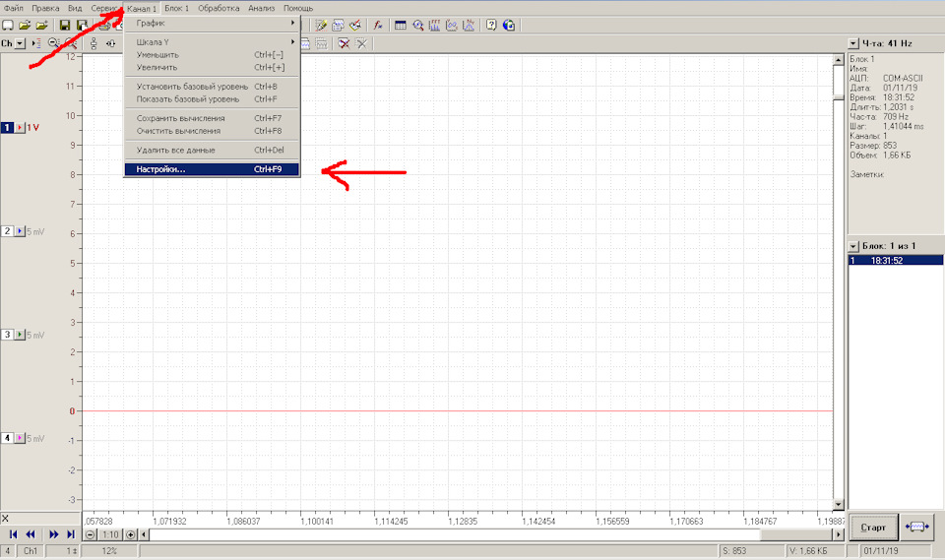Jump to the last block
The width and height of the screenshot is (945, 560).
click(71, 533)
